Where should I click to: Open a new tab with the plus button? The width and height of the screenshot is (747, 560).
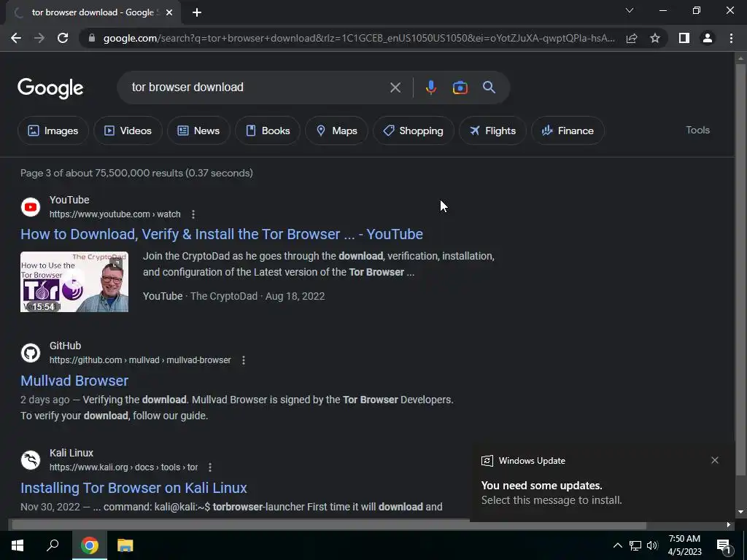(197, 13)
